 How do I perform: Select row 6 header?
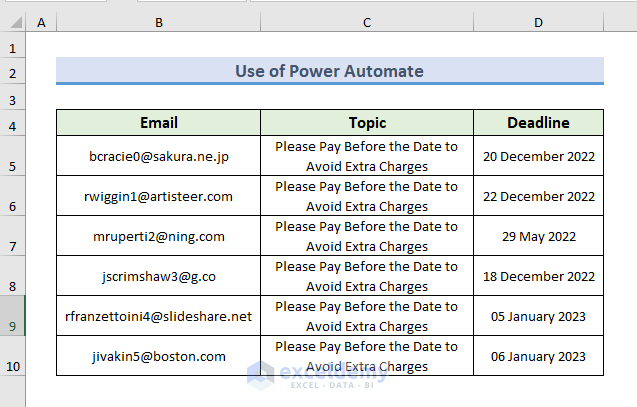tap(13, 196)
